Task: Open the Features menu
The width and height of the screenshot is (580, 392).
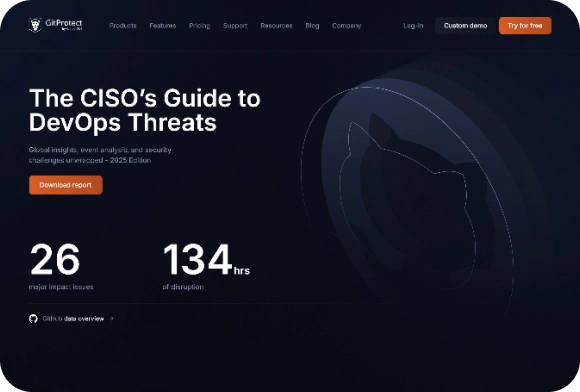Action: click(163, 26)
